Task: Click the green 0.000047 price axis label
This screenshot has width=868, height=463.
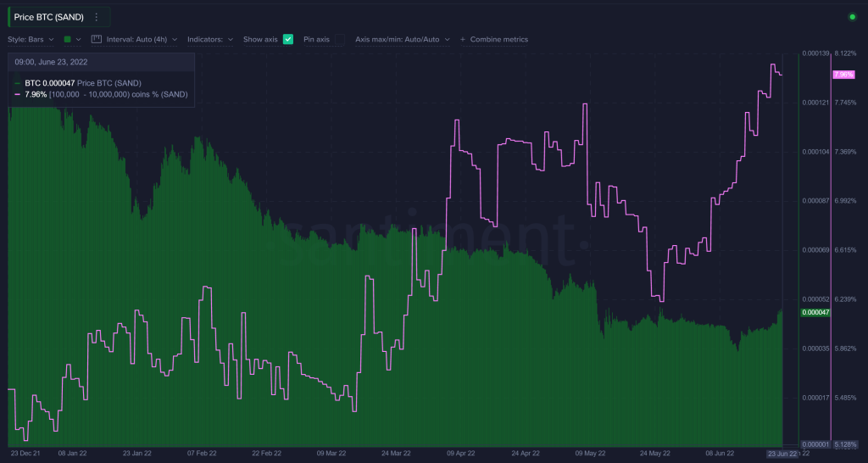Action: coord(815,313)
